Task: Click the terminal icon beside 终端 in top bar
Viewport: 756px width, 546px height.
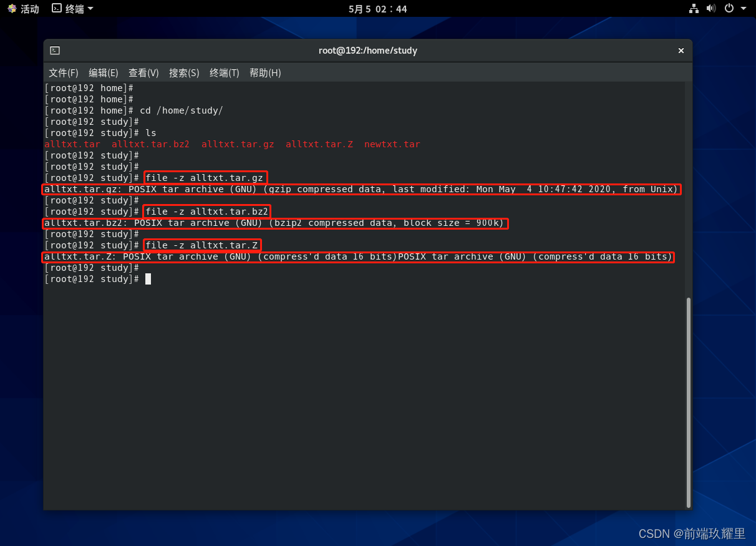Action: 57,9
